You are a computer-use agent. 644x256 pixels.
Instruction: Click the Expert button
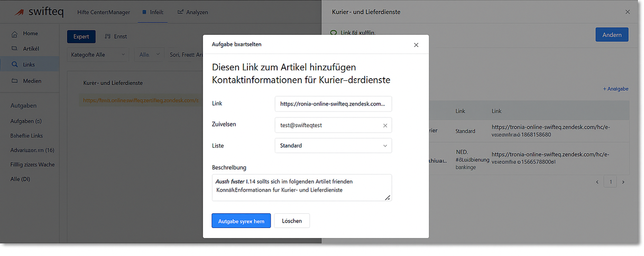[x=81, y=36]
